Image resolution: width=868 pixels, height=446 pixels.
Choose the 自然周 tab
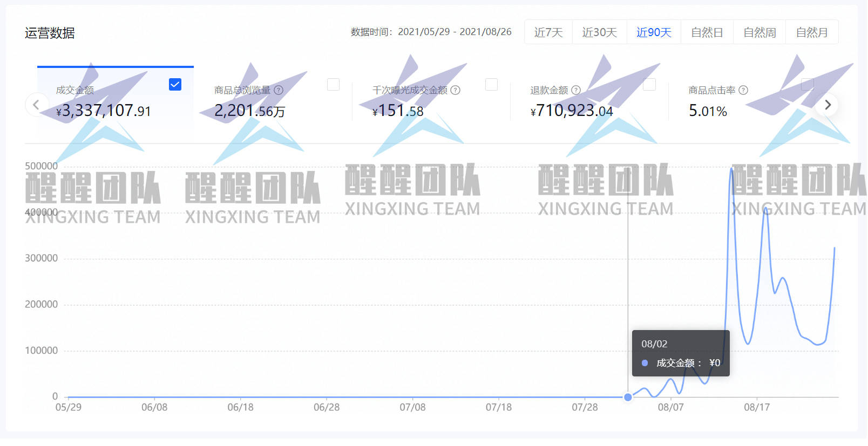(760, 32)
